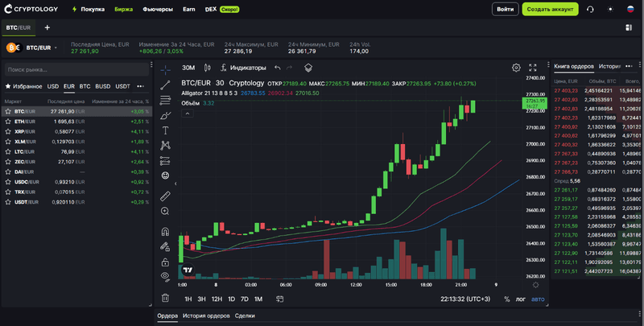Toggle лог logarithmic scale
This screenshot has height=326, width=644.
click(x=520, y=299)
